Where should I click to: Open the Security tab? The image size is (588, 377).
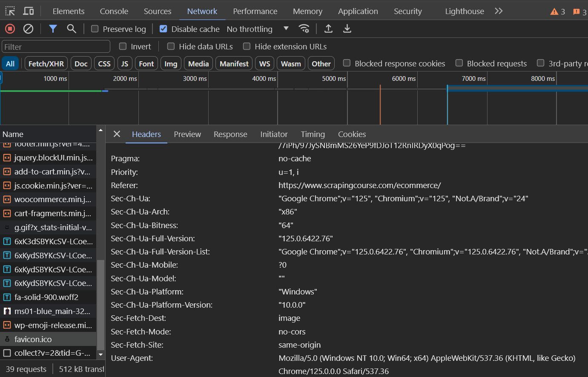pyautogui.click(x=408, y=11)
